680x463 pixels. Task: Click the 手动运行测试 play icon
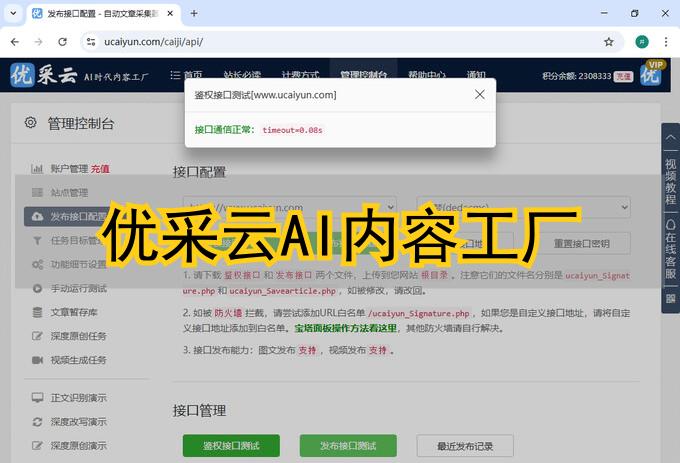tap(37, 288)
